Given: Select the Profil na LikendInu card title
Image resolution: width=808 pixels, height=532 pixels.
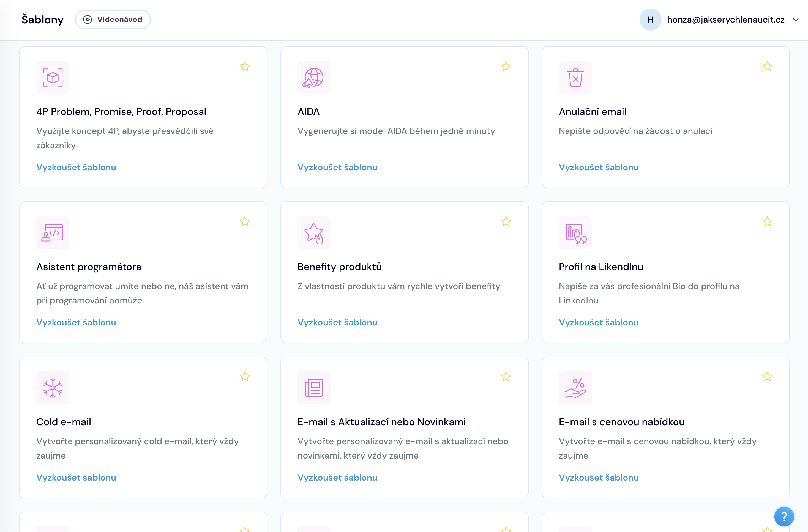Looking at the screenshot, I should (600, 267).
